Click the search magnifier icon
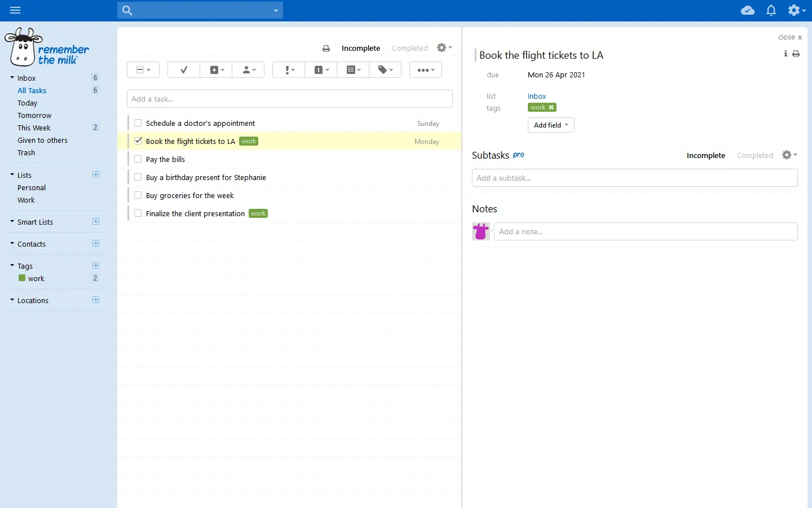812x508 pixels. 127,10
